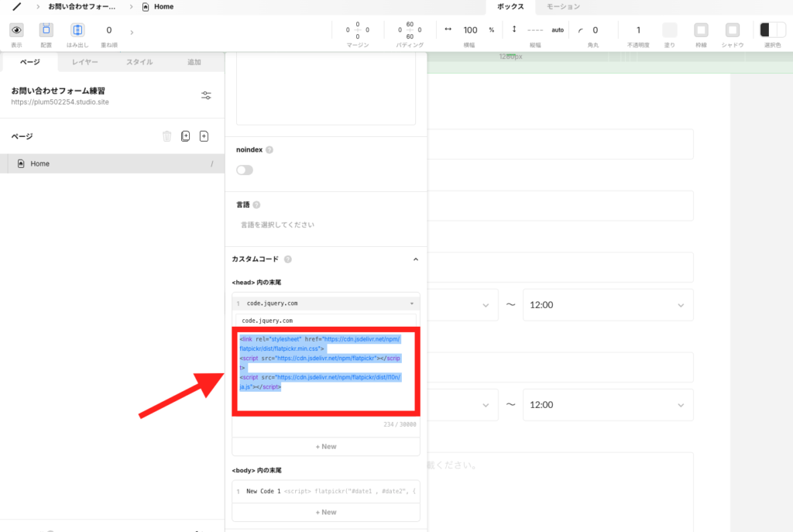
Task: Open the 配置 alignment tool
Action: click(46, 30)
